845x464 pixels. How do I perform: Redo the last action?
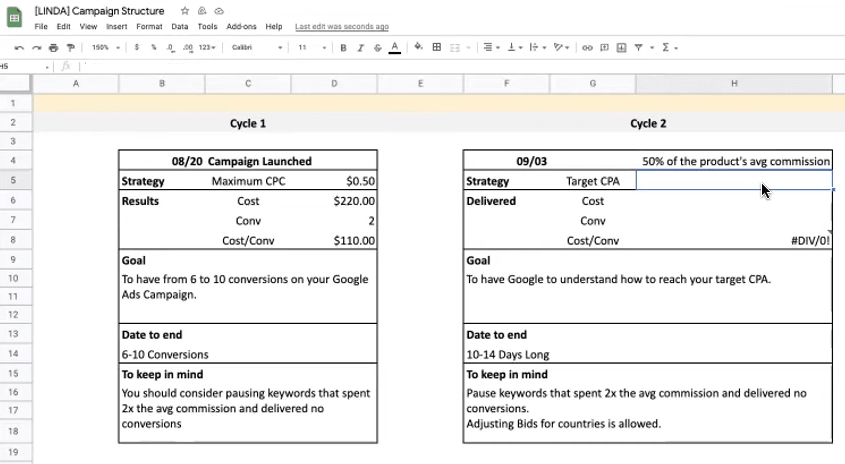37,48
